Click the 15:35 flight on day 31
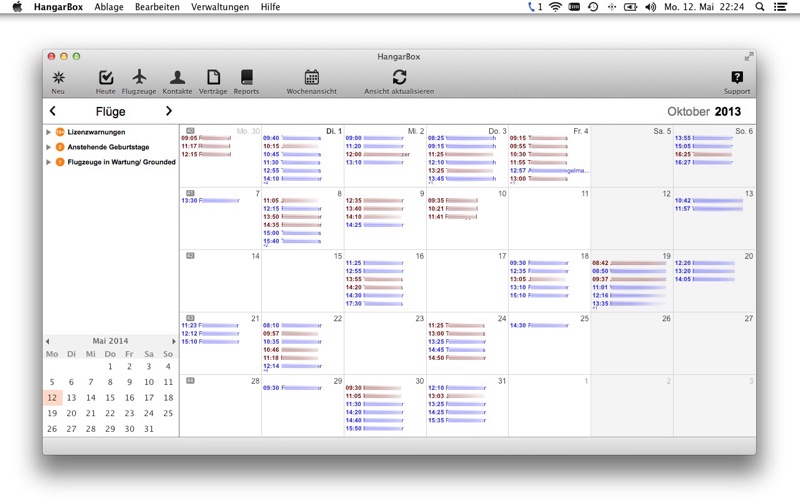The height and width of the screenshot is (500, 800). 457,421
